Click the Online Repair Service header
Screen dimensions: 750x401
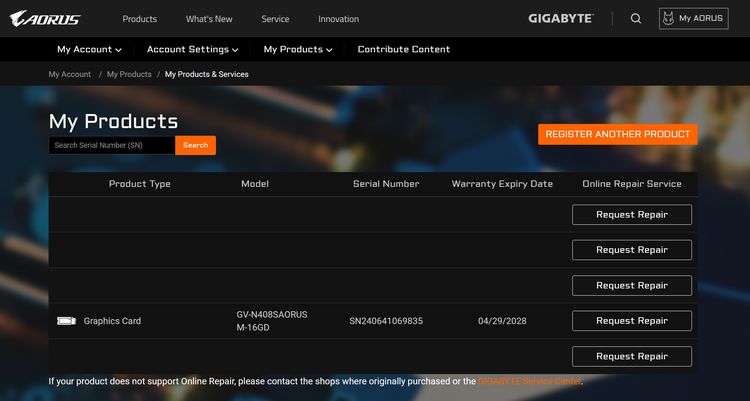632,184
